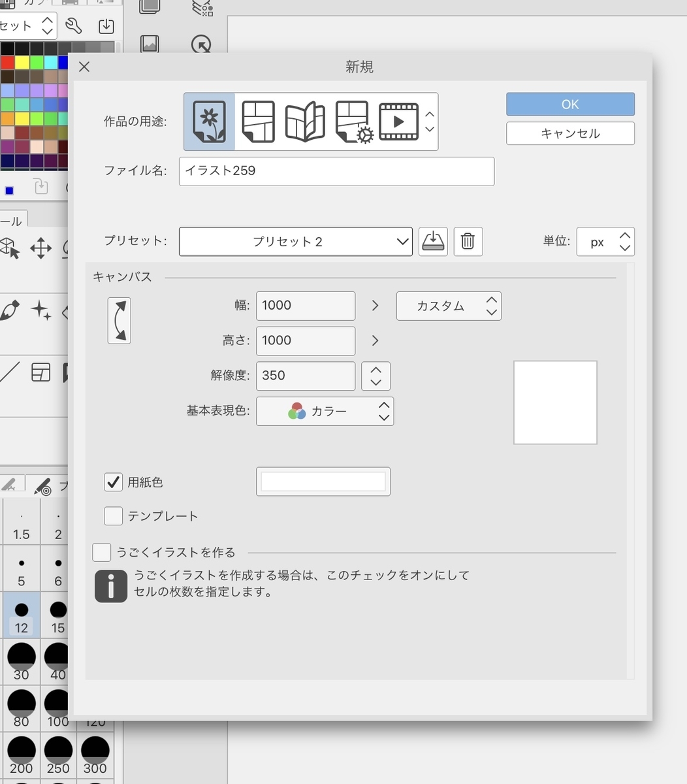Click the small blue current color indicator
Image resolution: width=687 pixels, height=784 pixels.
click(9, 191)
